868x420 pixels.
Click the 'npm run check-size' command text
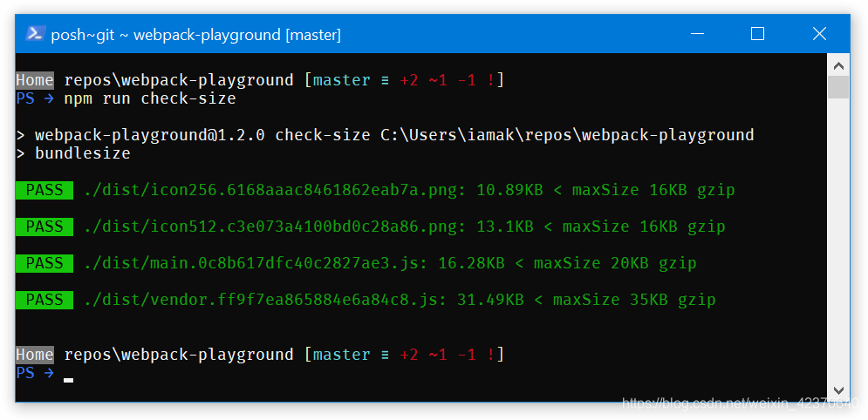[x=149, y=98]
